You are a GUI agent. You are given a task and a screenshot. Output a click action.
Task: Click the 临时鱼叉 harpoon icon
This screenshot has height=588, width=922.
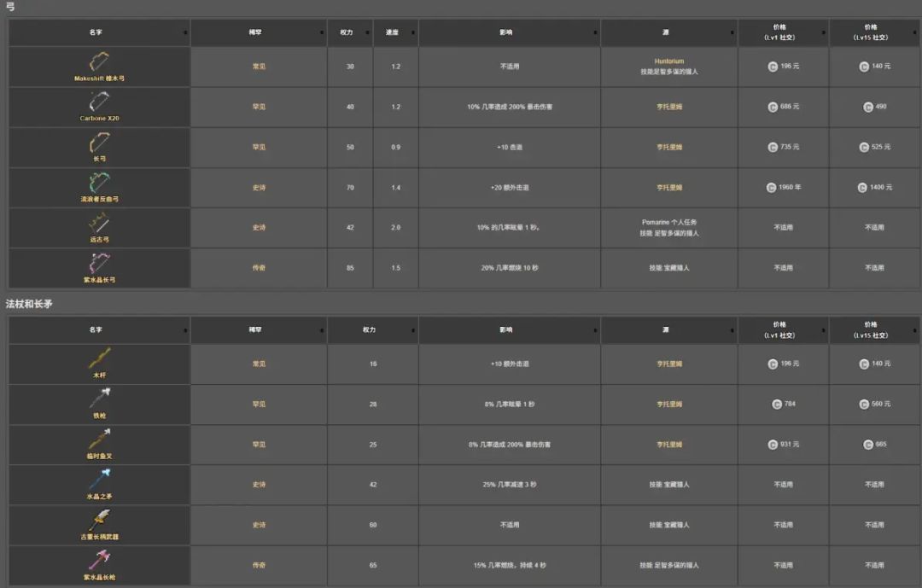coord(99,440)
